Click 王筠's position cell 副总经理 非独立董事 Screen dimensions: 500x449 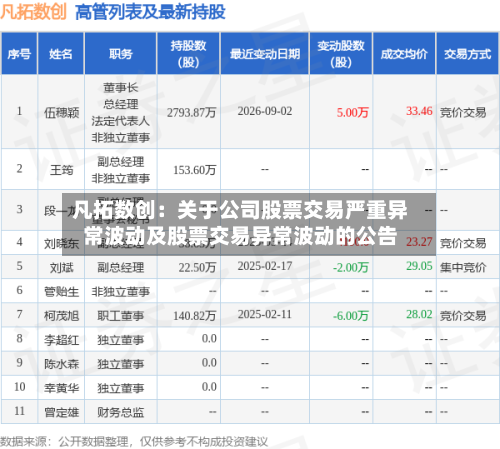click(x=121, y=170)
